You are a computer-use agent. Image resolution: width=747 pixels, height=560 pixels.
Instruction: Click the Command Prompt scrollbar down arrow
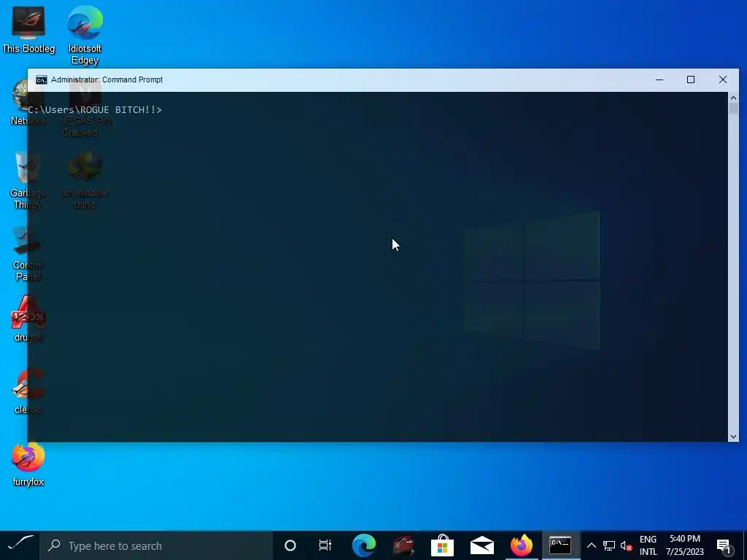pos(733,437)
